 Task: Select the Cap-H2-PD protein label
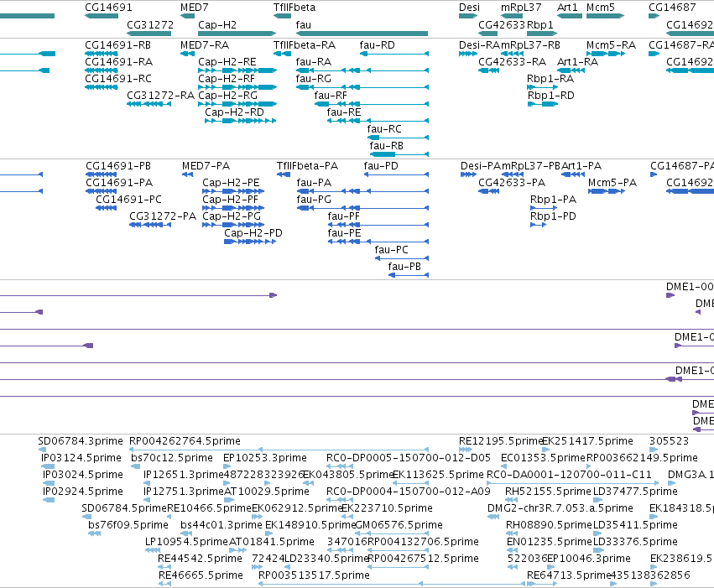[253, 233]
